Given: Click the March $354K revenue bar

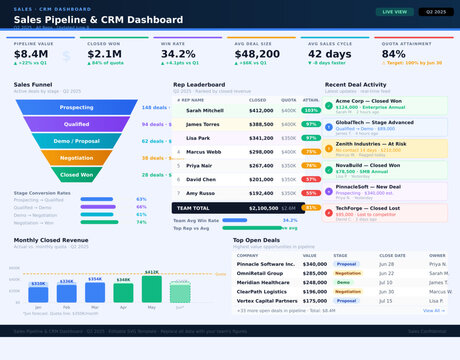Looking at the screenshot, I should click(x=95, y=293).
